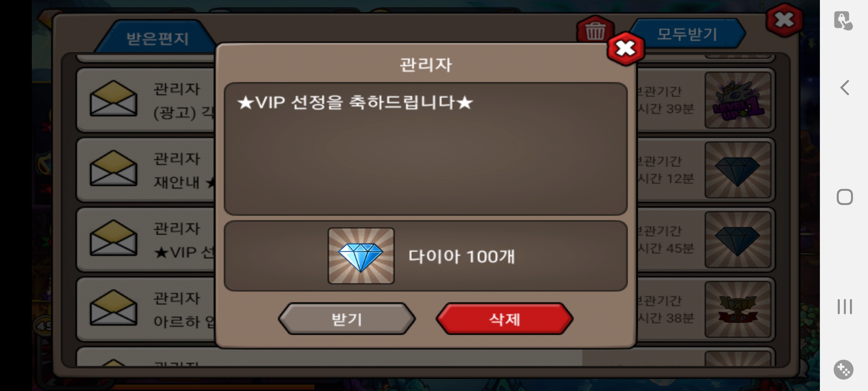Click the diamond reward with 45분 remaining
The height and width of the screenshot is (391, 868).
click(x=738, y=240)
